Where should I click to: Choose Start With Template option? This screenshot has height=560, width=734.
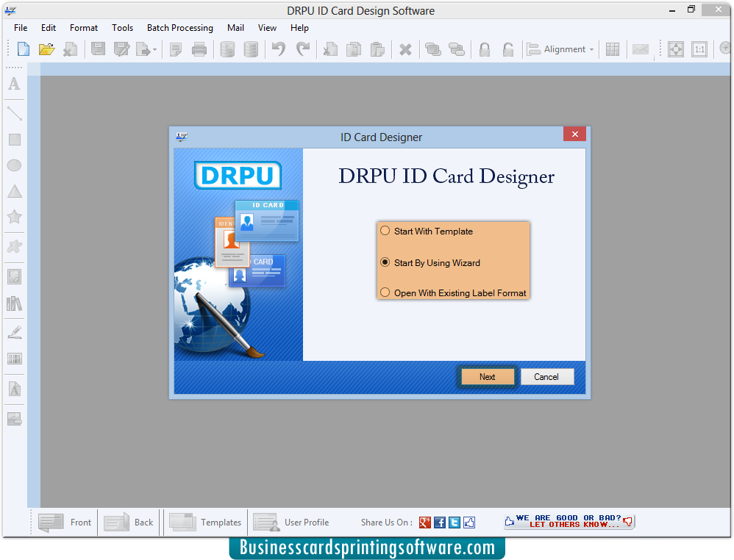tap(427, 231)
